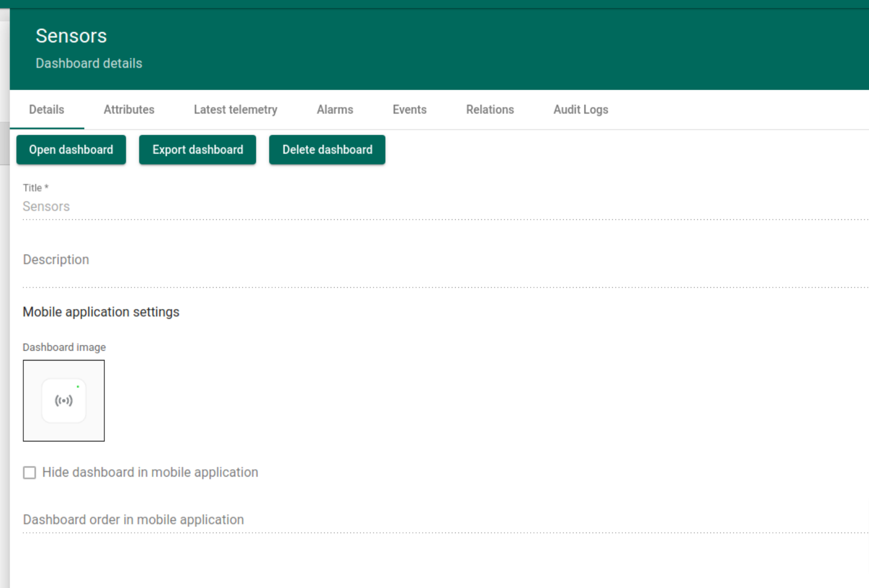Click the Export dashboard button
Image resolution: width=869 pixels, height=588 pixels.
pyautogui.click(x=198, y=150)
